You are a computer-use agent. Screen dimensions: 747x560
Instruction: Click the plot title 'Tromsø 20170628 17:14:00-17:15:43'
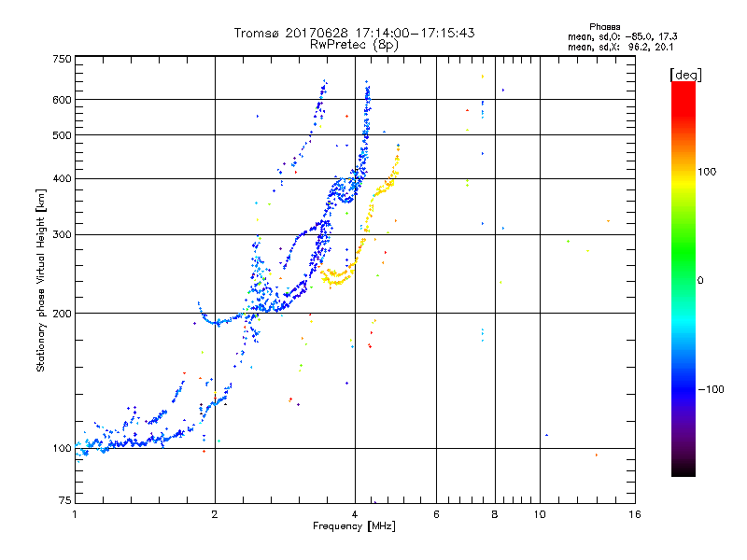tap(354, 33)
